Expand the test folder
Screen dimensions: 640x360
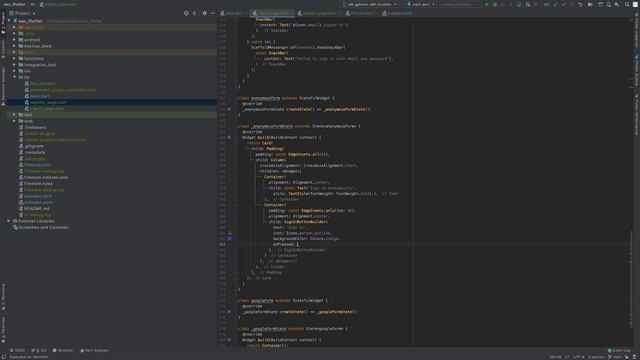[14, 115]
